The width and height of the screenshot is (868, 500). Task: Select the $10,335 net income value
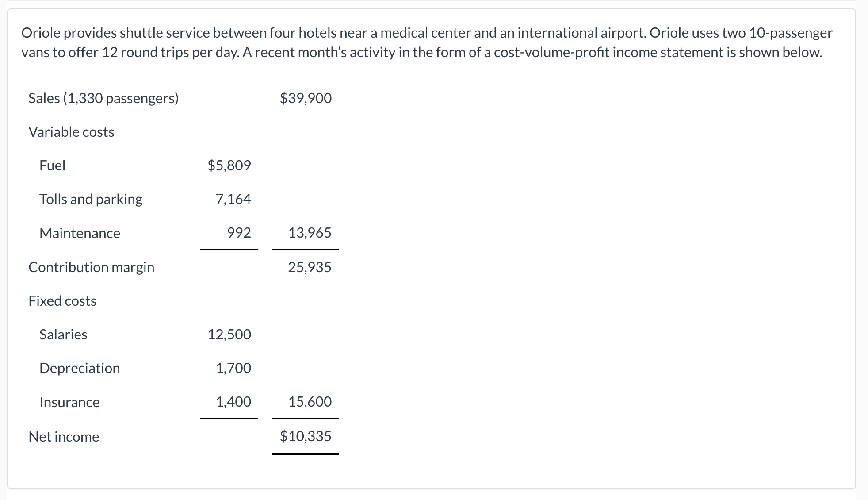click(306, 436)
